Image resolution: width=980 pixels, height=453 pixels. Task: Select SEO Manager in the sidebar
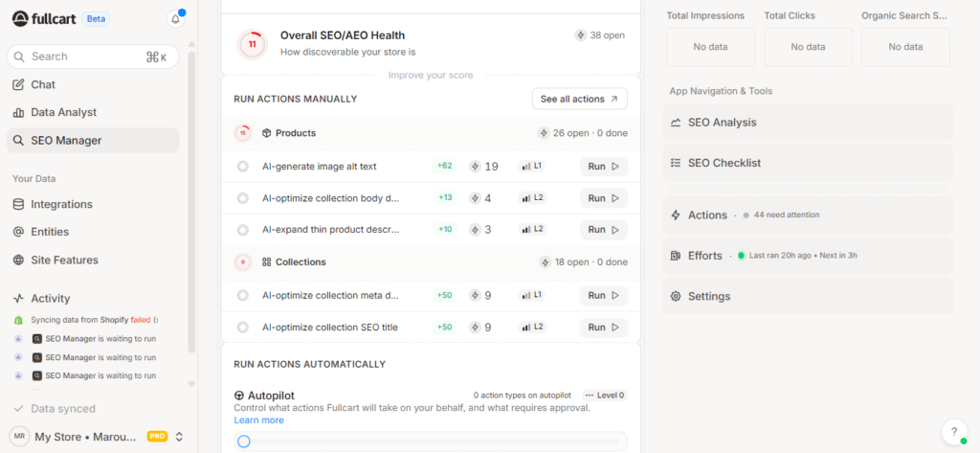pos(66,140)
